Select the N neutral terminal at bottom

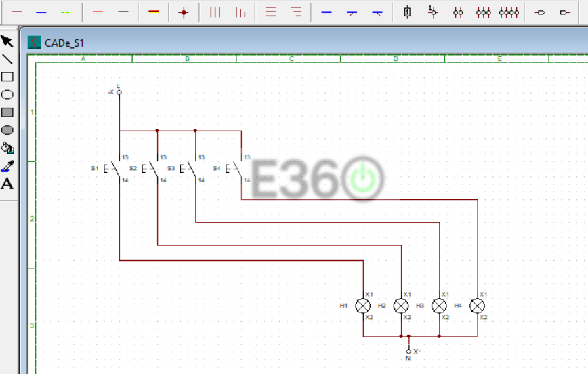pyautogui.click(x=408, y=352)
